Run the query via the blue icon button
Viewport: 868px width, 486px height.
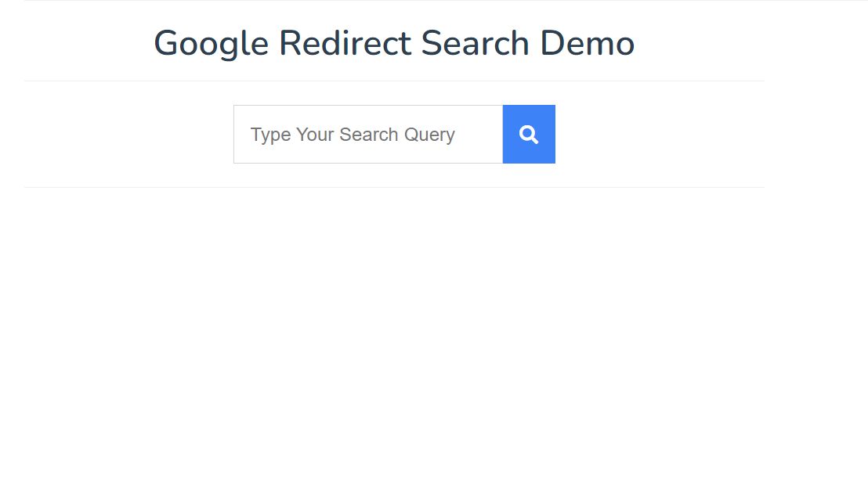529,135
